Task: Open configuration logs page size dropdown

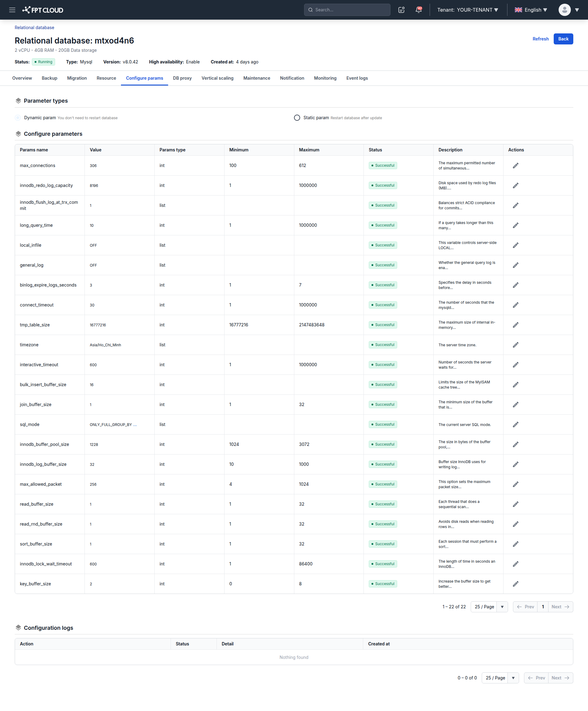Action: coord(500,678)
